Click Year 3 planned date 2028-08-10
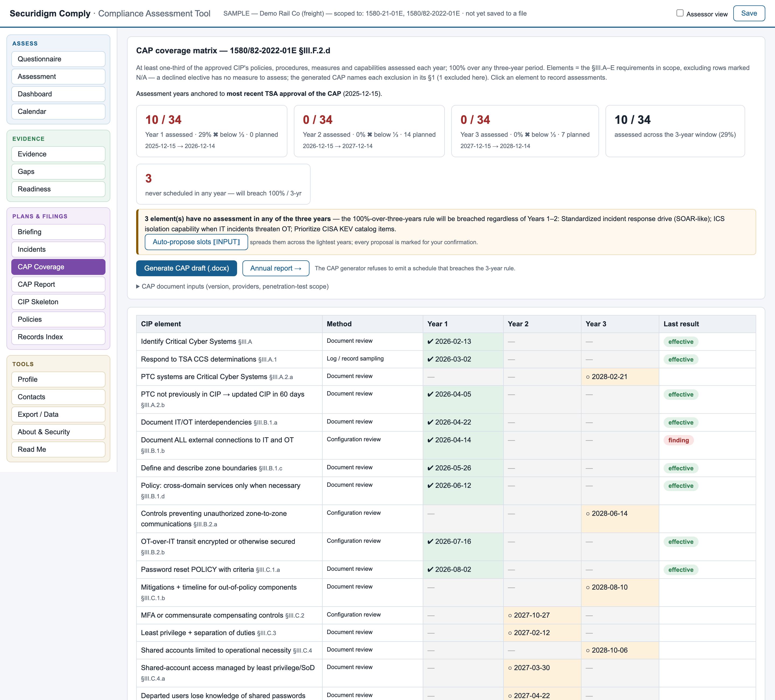This screenshot has height=700, width=775. (x=620, y=593)
